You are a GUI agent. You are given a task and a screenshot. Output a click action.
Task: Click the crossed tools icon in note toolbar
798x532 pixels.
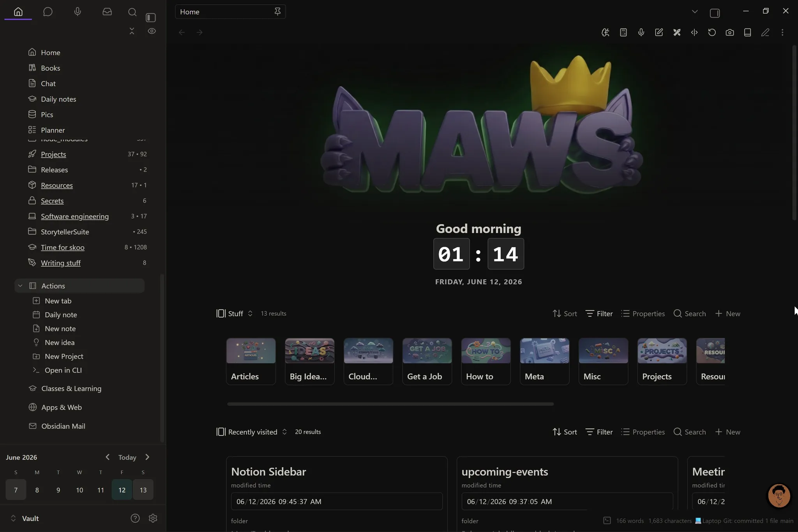point(677,32)
